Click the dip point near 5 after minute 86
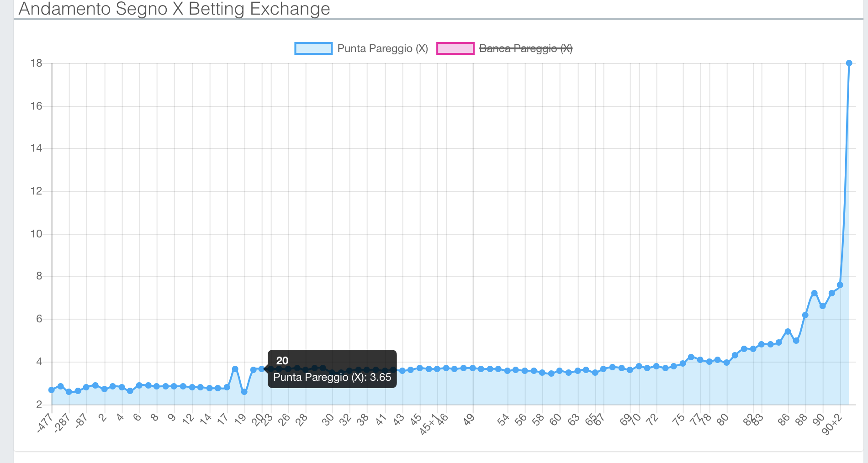Screen dimensions: 868x463 (796, 341)
